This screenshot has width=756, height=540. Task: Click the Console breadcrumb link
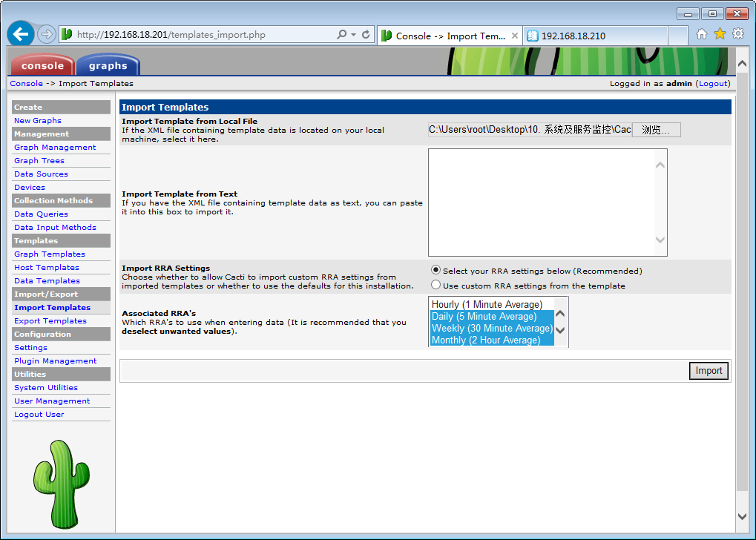[27, 83]
